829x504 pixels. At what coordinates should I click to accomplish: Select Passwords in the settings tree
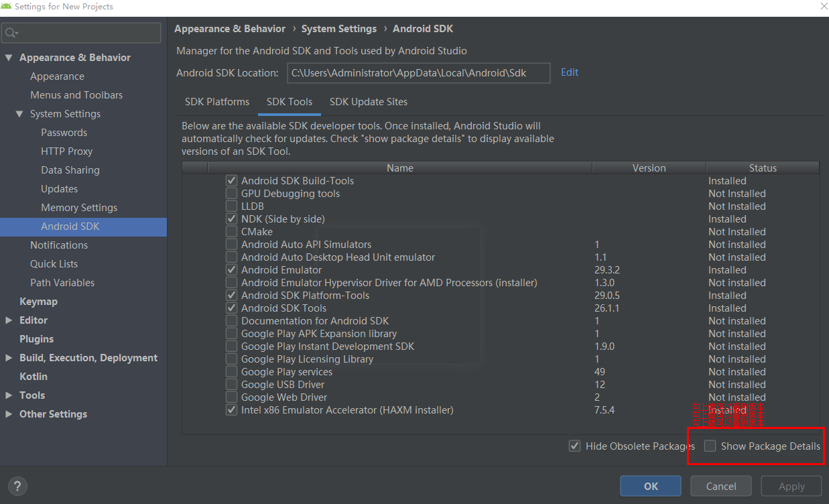(x=64, y=133)
